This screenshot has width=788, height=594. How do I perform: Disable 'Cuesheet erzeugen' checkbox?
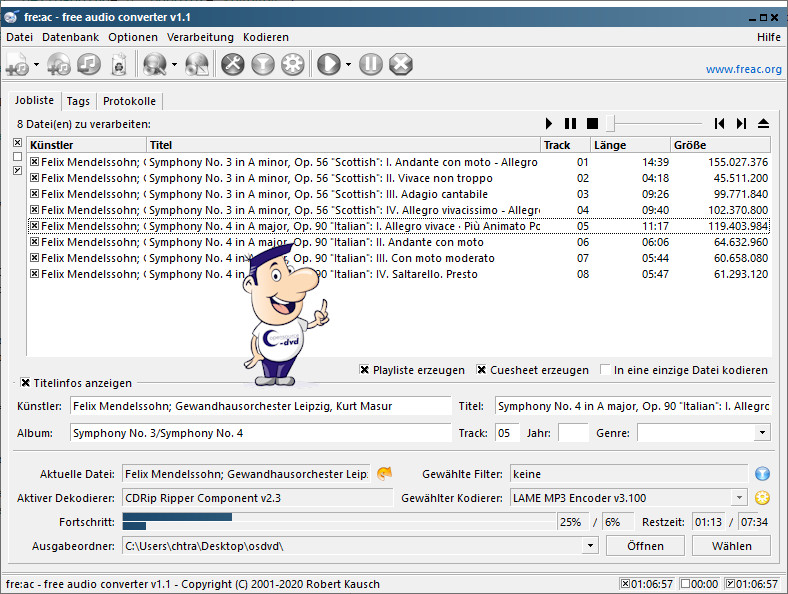(x=482, y=370)
